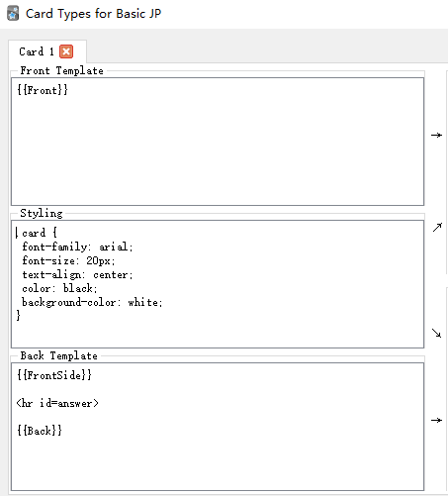448x496 pixels.
Task: Click the 'background-color: white;' line
Action: [92, 302]
